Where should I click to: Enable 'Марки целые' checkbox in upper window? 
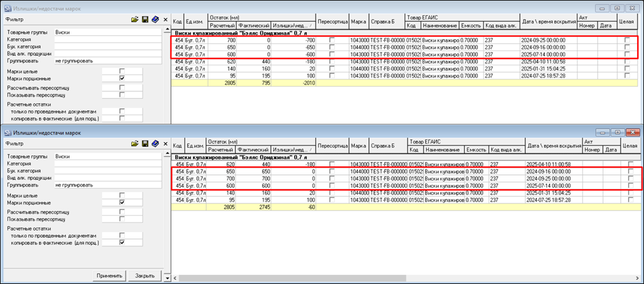click(x=122, y=71)
